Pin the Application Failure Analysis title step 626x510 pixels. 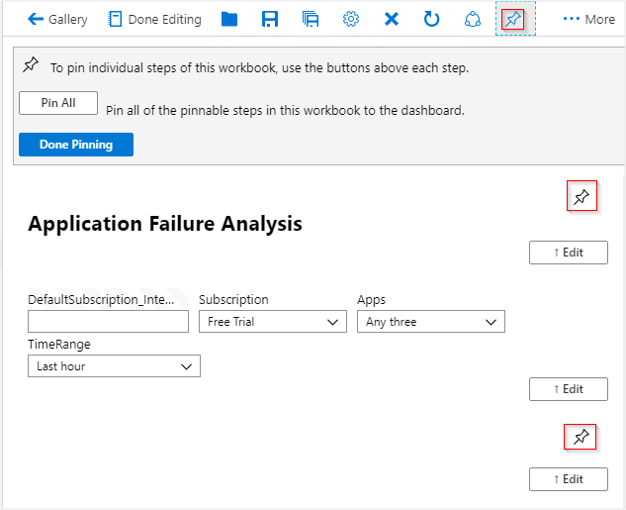(581, 197)
